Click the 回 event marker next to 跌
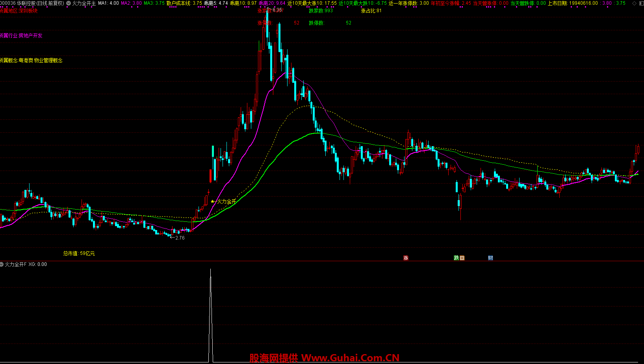This screenshot has width=644, height=364. coord(462,258)
